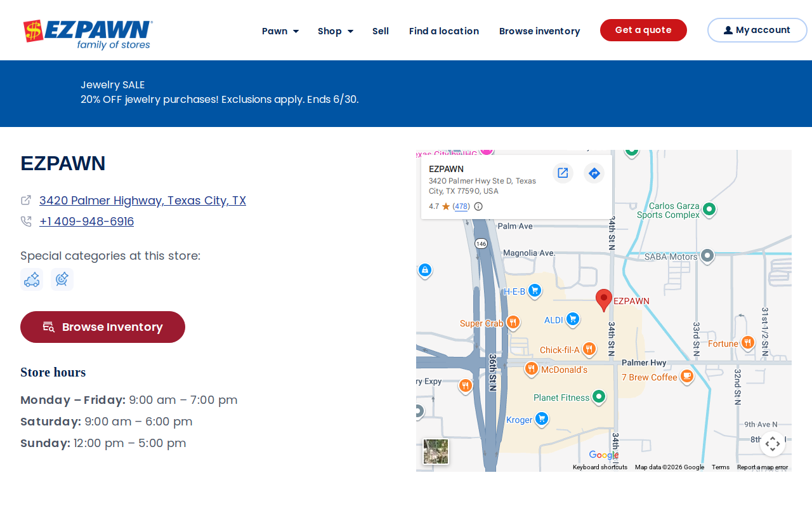Select the first special category icon
The image size is (812, 508).
pos(32,279)
